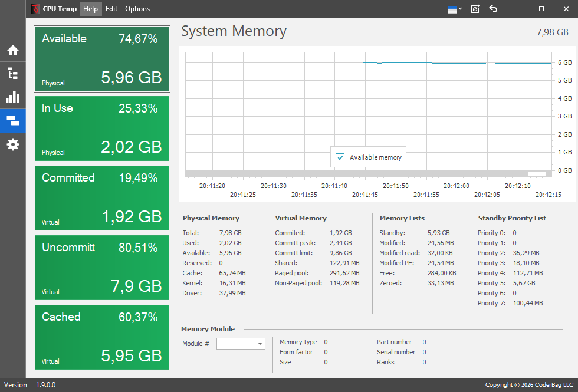Image resolution: width=578 pixels, height=392 pixels.
Task: Open the bar chart sidebar icon
Action: coord(13,97)
